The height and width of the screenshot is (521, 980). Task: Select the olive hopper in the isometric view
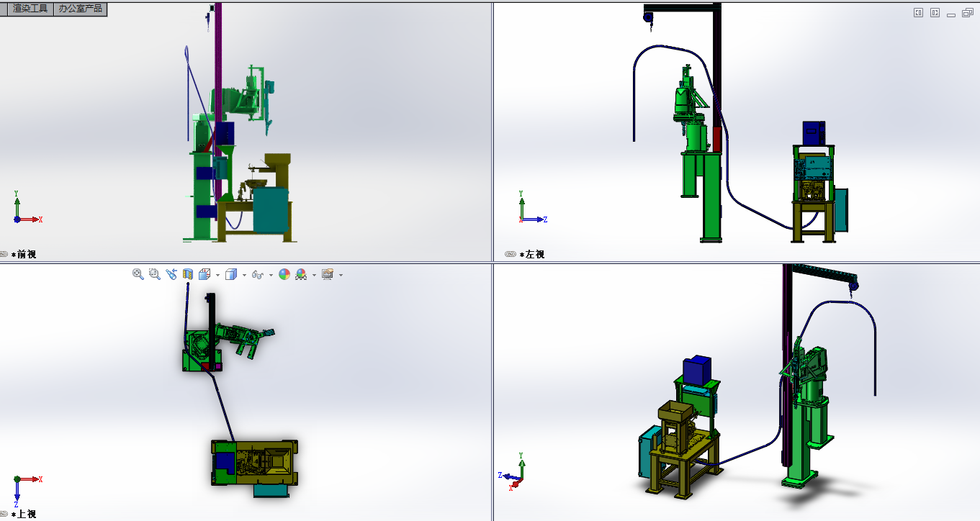(675, 412)
